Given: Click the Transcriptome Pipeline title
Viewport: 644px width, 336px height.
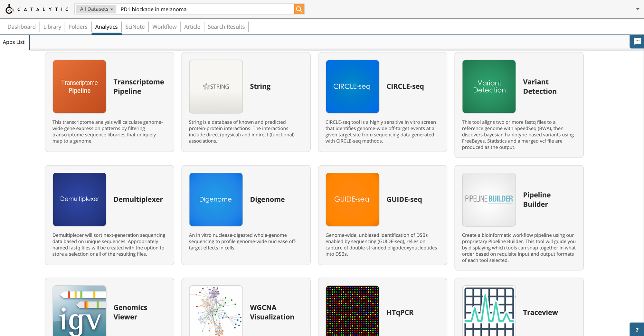Looking at the screenshot, I should [x=139, y=86].
